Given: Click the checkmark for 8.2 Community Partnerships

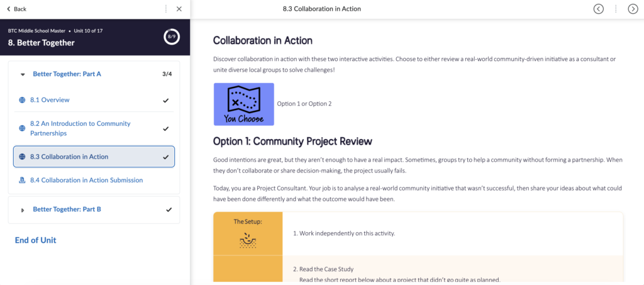Looking at the screenshot, I should click(166, 128).
